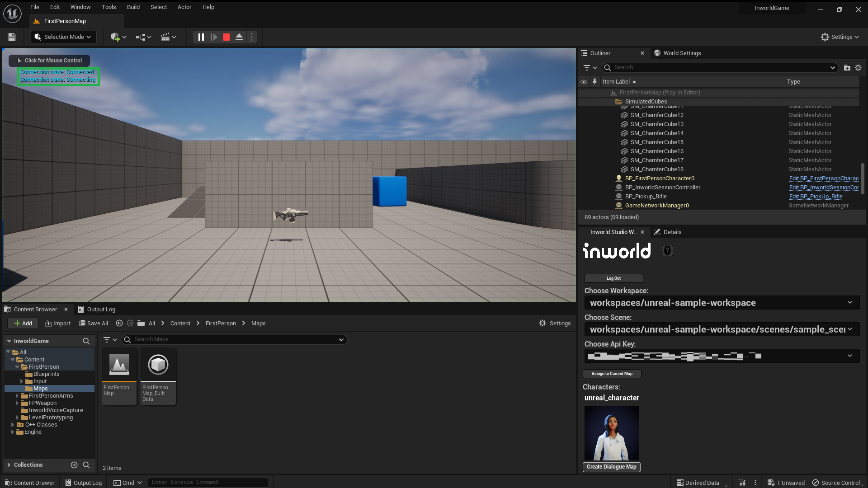Open Content Browser asset filter menu
The height and width of the screenshot is (488, 868).
110,340
